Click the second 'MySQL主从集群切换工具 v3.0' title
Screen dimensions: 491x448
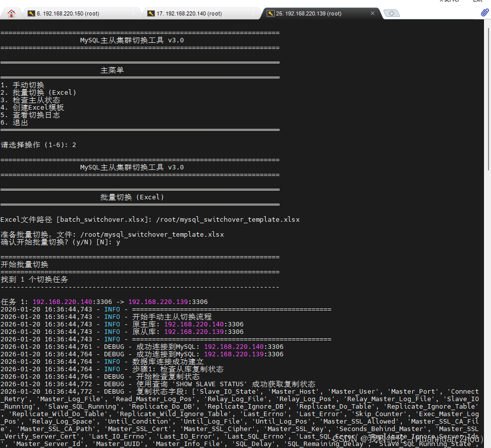(x=132, y=167)
